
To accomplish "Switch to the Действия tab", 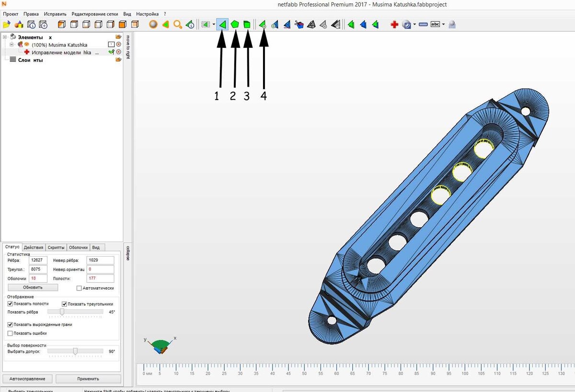I will 34,247.
